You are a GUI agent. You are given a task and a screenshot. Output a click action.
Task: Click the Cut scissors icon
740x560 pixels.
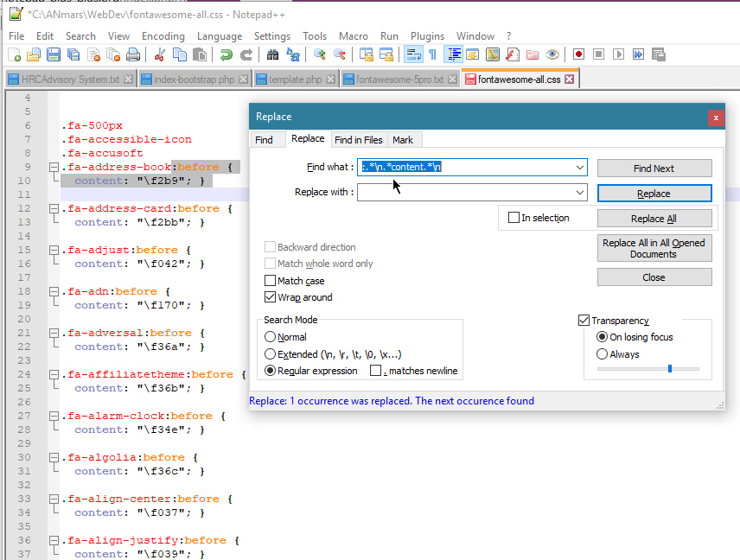coord(159,54)
